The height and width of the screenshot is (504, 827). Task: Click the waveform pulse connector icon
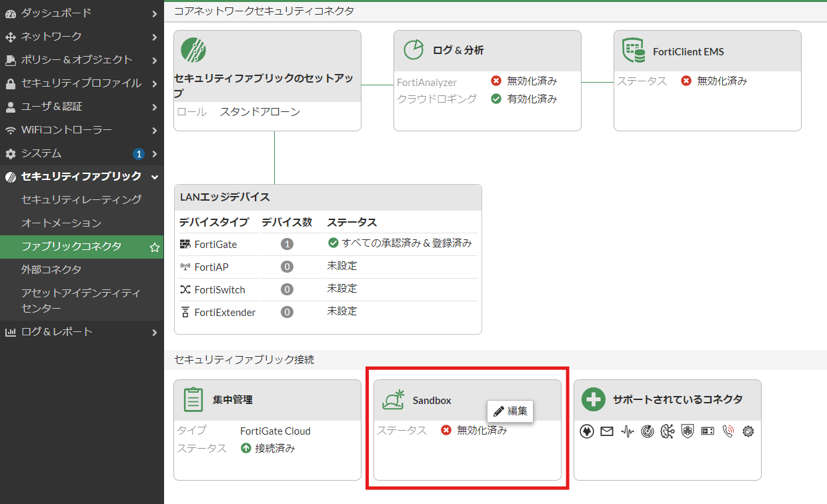tap(627, 431)
